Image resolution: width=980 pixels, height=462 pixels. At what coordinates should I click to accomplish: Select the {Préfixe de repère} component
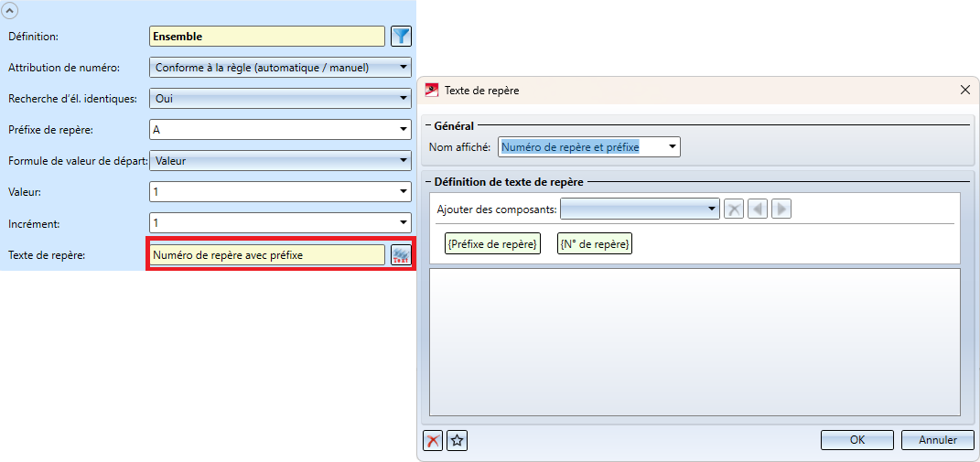[x=492, y=244]
